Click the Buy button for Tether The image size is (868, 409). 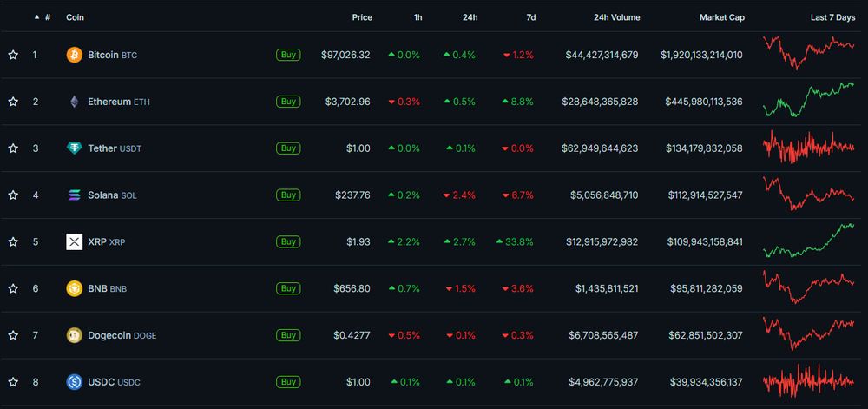click(x=288, y=148)
